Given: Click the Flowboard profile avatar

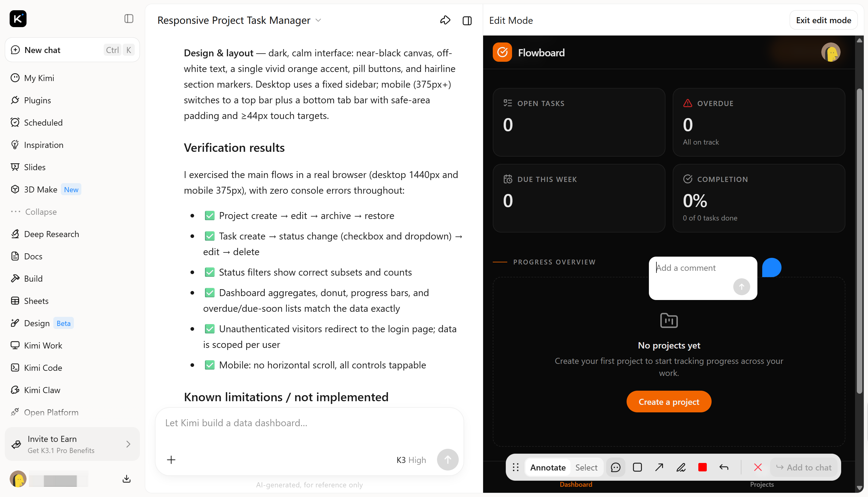Looking at the screenshot, I should 830,52.
